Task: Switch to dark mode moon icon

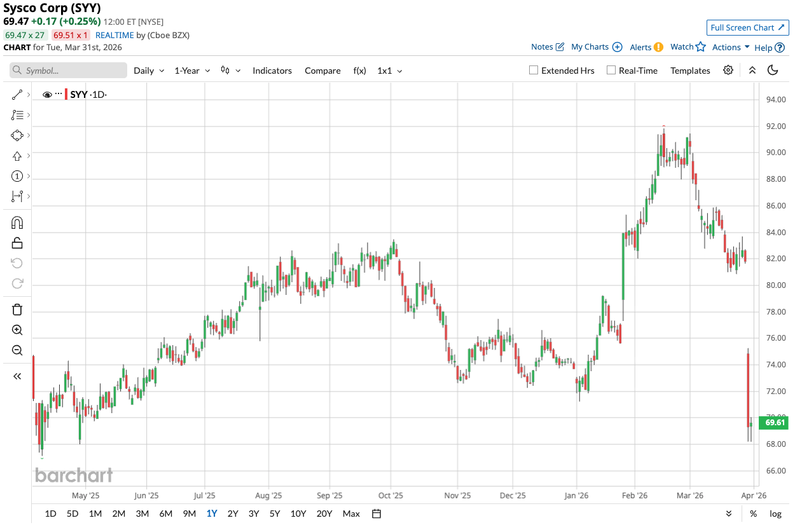Action: [773, 70]
